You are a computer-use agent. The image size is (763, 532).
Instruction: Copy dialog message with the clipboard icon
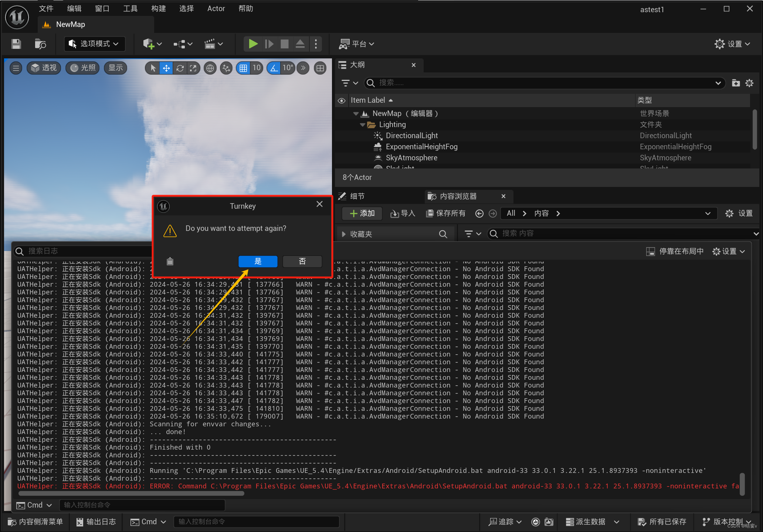click(170, 261)
